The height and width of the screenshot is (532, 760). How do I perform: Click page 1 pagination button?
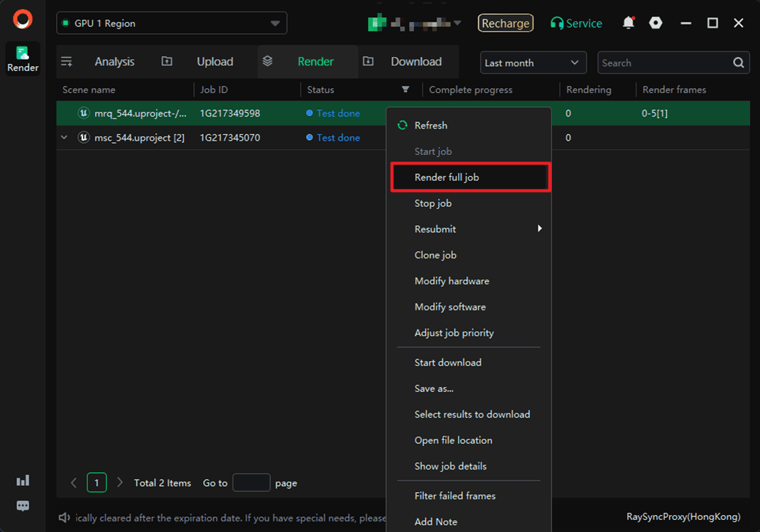pos(97,483)
